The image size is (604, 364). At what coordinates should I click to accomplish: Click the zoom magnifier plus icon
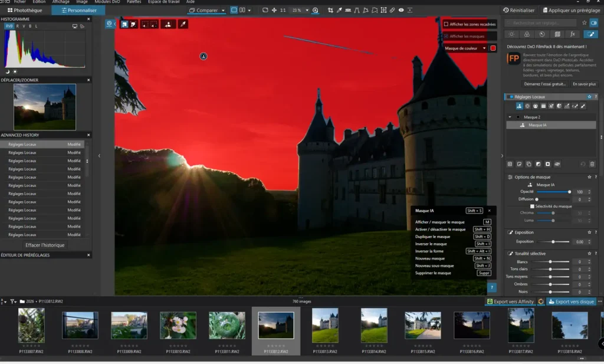tap(315, 11)
